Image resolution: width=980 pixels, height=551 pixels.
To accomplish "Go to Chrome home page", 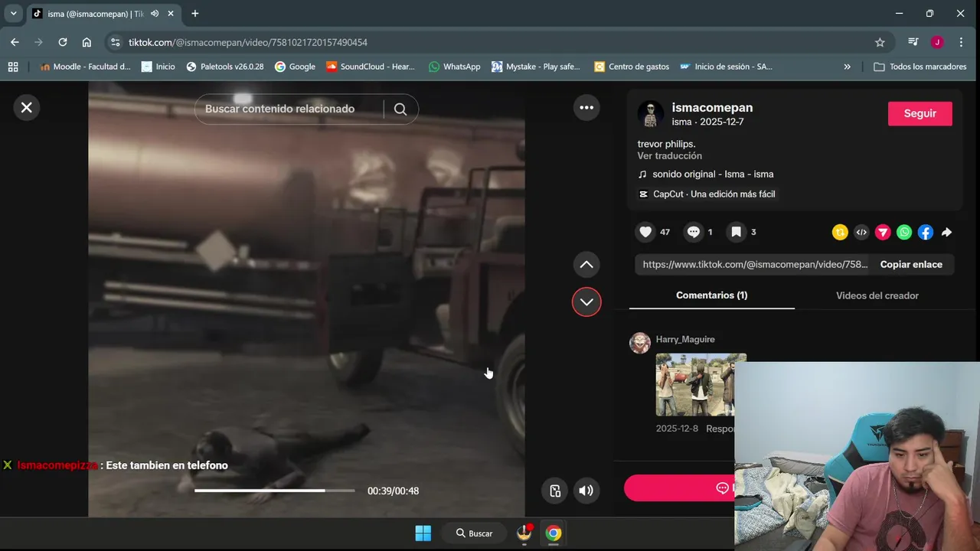I will (87, 42).
